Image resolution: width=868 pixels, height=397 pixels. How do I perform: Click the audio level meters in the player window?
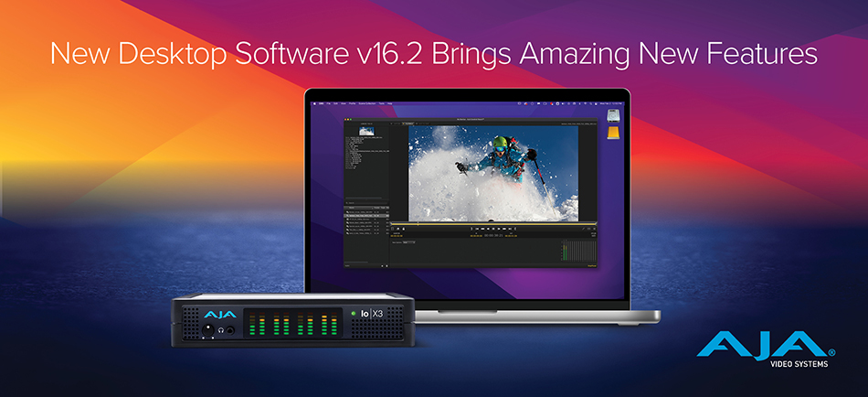(x=579, y=250)
